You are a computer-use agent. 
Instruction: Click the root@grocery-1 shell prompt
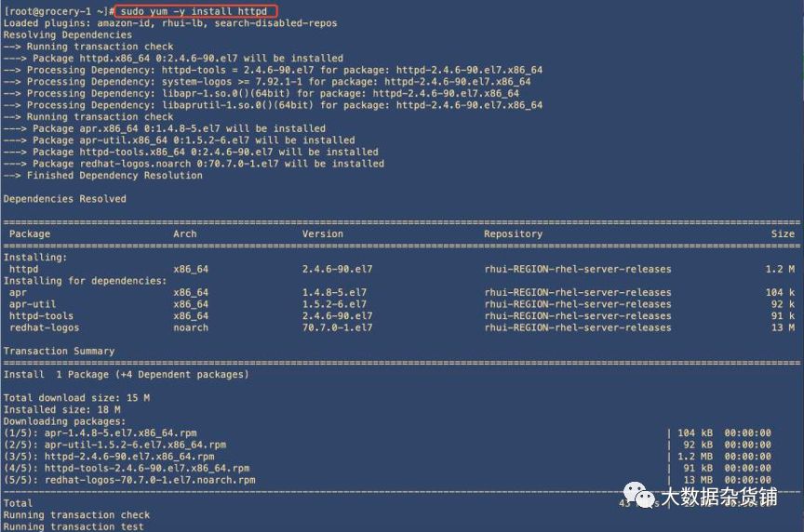pos(59,11)
